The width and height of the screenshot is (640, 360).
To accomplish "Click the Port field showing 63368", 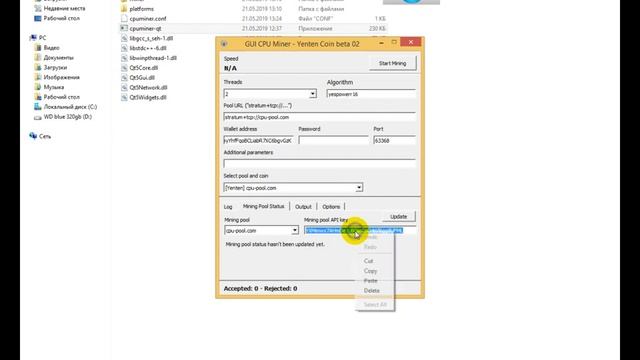I will tap(395, 140).
